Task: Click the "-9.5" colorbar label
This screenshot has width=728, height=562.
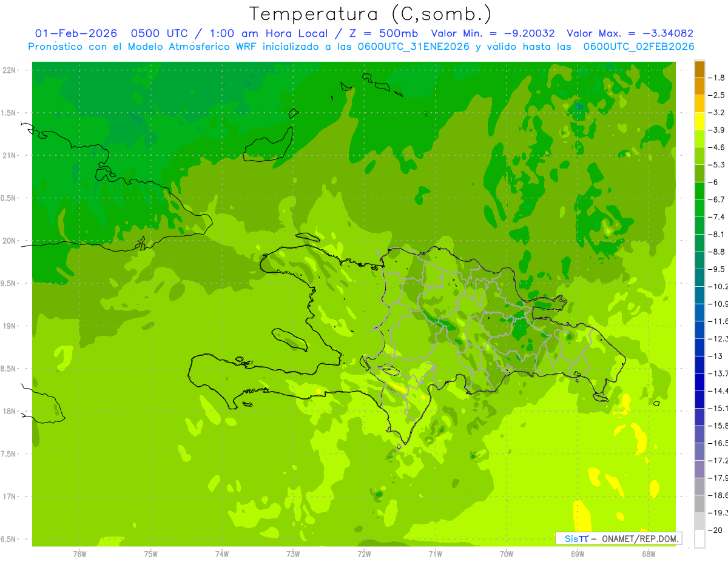Action: [x=717, y=269]
